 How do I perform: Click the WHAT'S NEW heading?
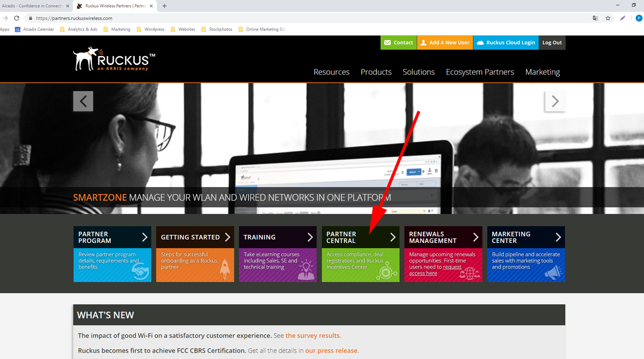click(x=105, y=315)
